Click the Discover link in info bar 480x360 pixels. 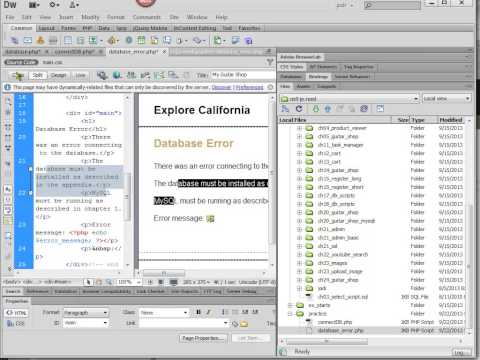pos(221,87)
